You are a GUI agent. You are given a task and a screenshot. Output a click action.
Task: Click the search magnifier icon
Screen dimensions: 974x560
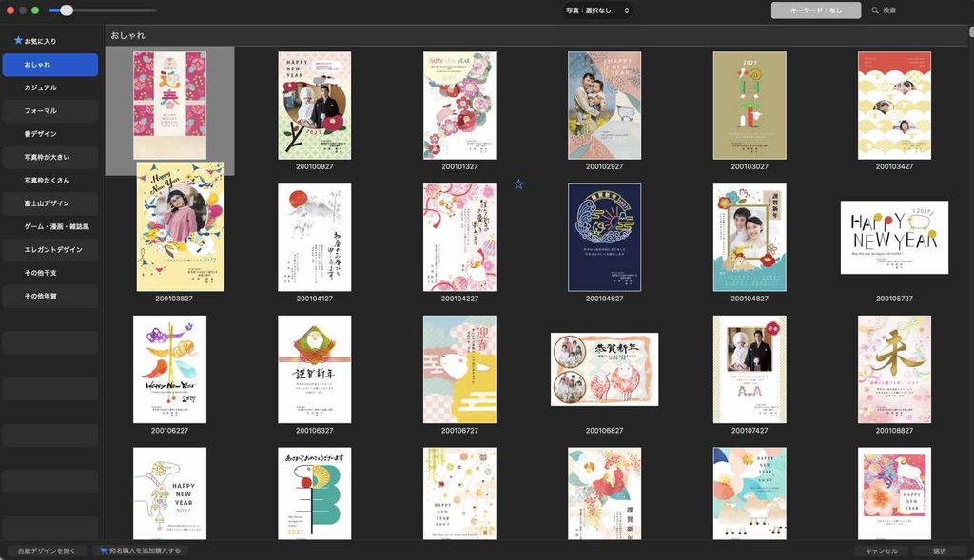coord(875,10)
